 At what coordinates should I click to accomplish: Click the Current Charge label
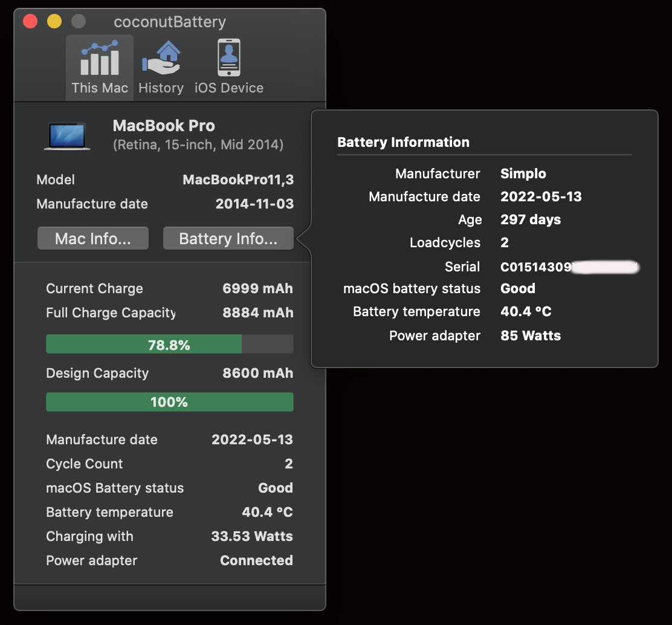point(94,288)
